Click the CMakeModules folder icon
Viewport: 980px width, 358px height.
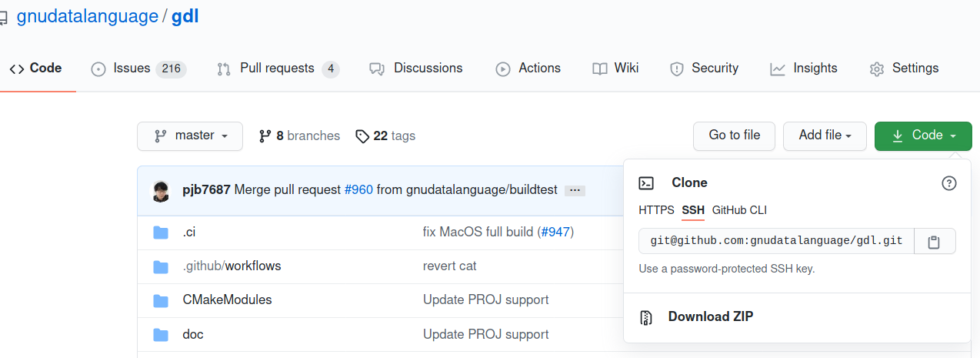pyautogui.click(x=161, y=300)
